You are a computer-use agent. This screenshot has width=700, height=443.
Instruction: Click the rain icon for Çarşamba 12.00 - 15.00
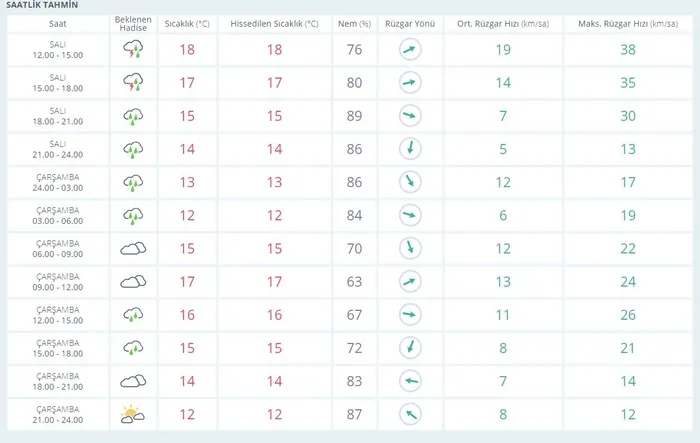coord(133,314)
